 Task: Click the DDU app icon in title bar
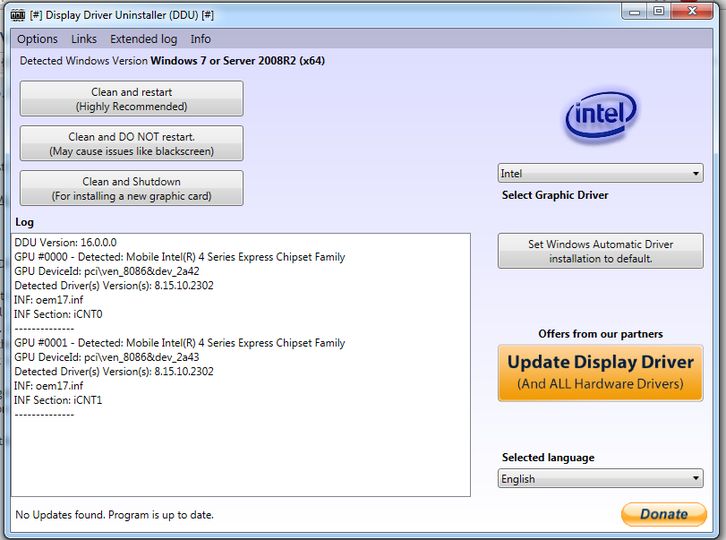pyautogui.click(x=18, y=15)
